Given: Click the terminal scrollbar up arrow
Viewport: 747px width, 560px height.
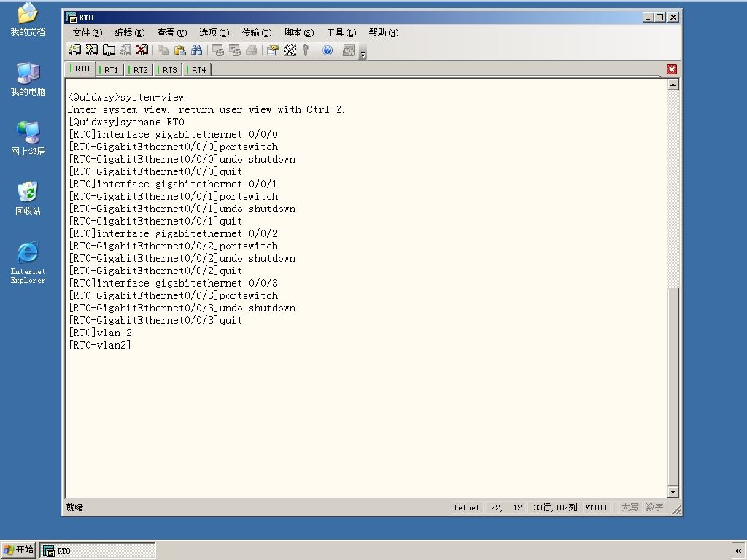Looking at the screenshot, I should click(x=673, y=85).
